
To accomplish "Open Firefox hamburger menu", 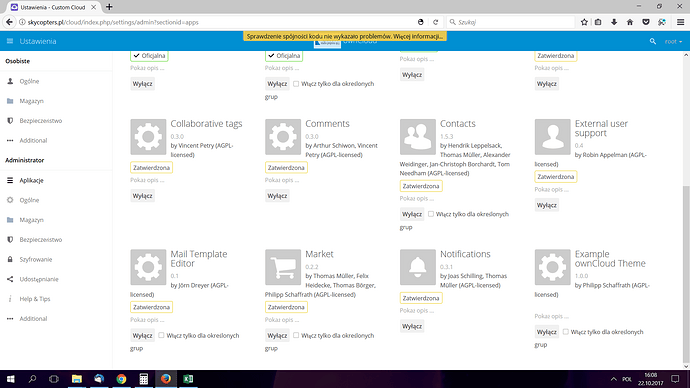I will [x=680, y=22].
